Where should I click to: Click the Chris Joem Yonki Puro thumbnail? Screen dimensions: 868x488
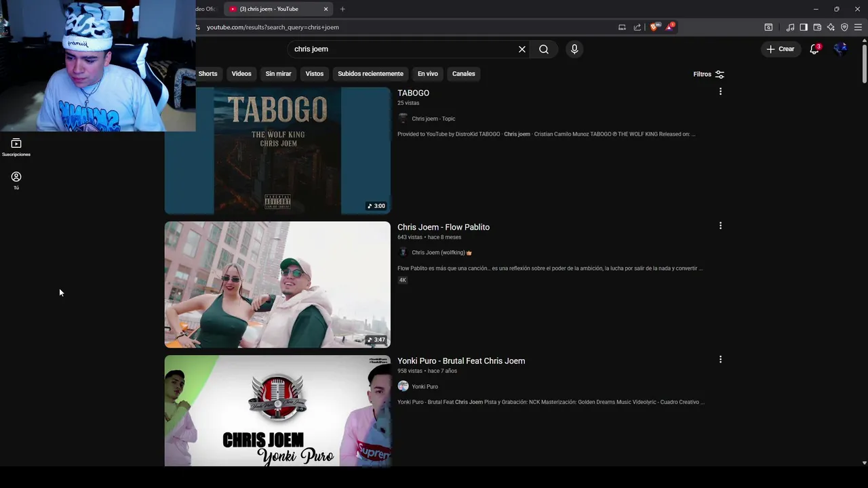click(277, 411)
